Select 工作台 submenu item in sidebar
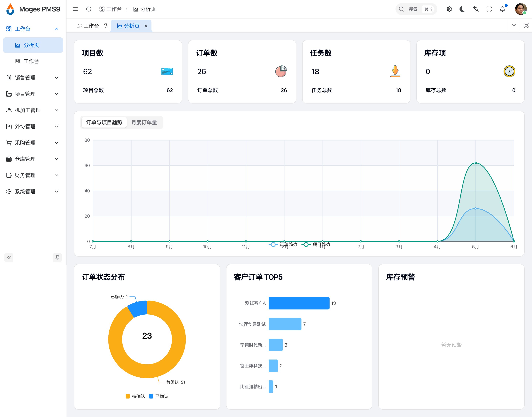532x417 pixels. [x=33, y=61]
